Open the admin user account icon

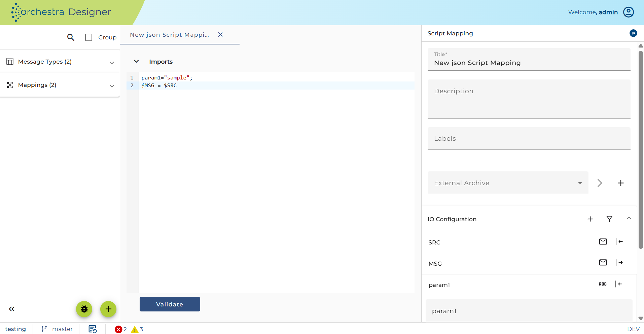pos(629,12)
